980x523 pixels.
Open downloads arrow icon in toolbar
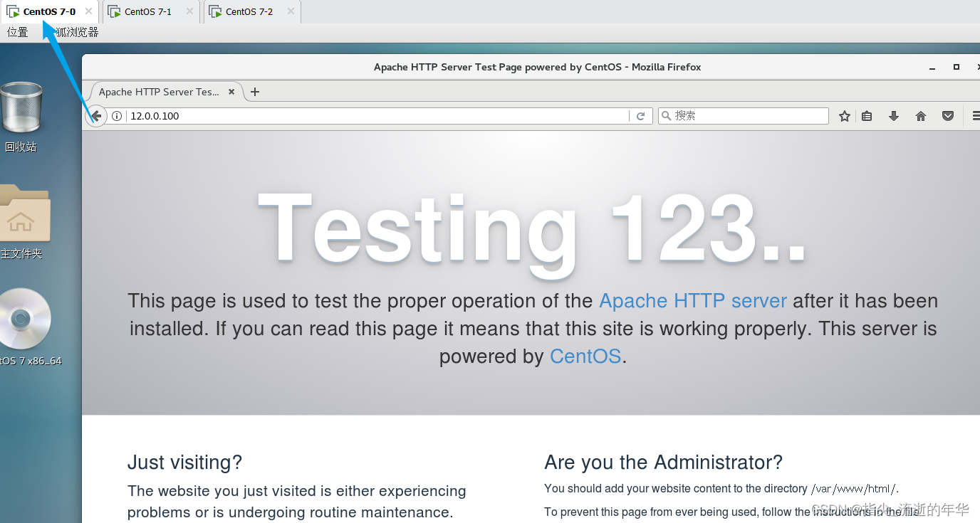[x=894, y=116]
